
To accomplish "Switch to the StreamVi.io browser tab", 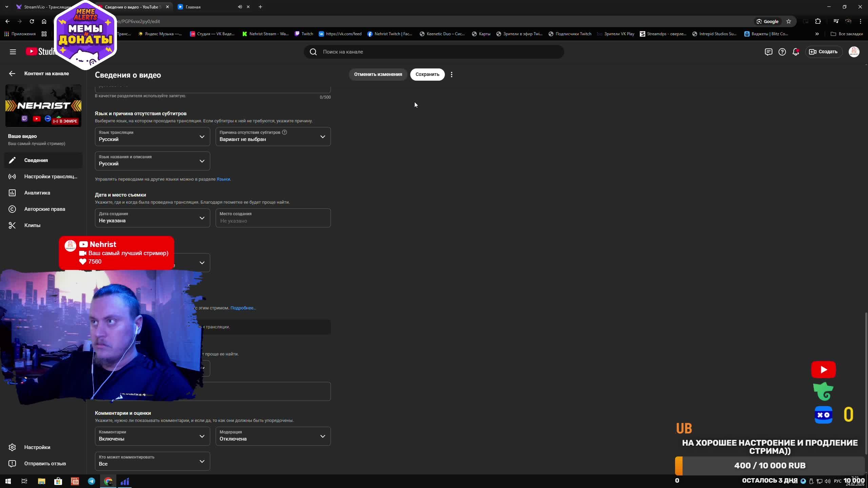I will pyautogui.click(x=44, y=7).
